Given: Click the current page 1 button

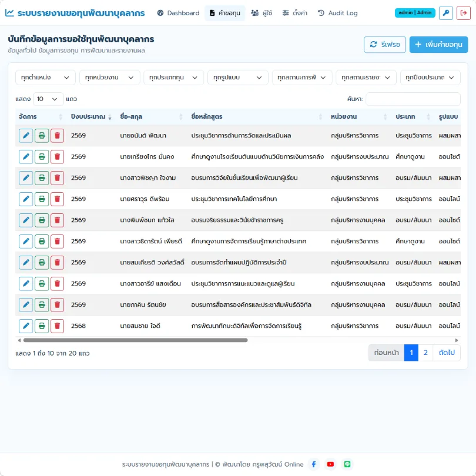Looking at the screenshot, I should (x=411, y=353).
